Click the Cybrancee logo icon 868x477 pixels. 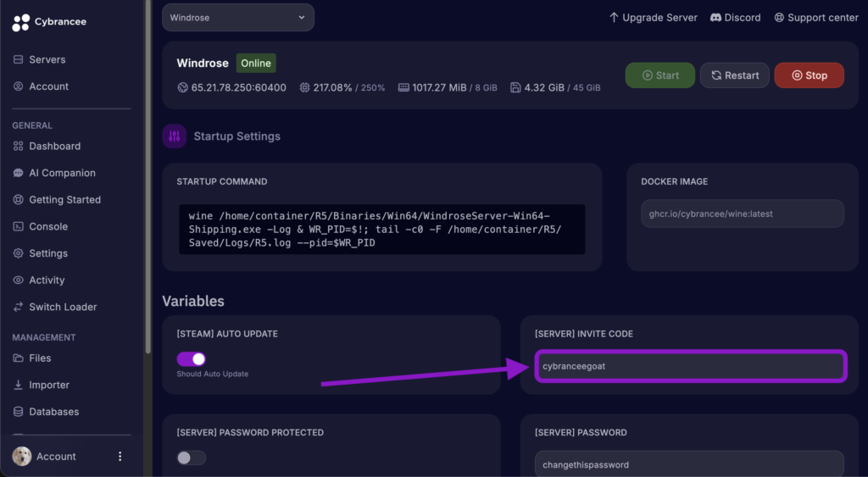20,23
